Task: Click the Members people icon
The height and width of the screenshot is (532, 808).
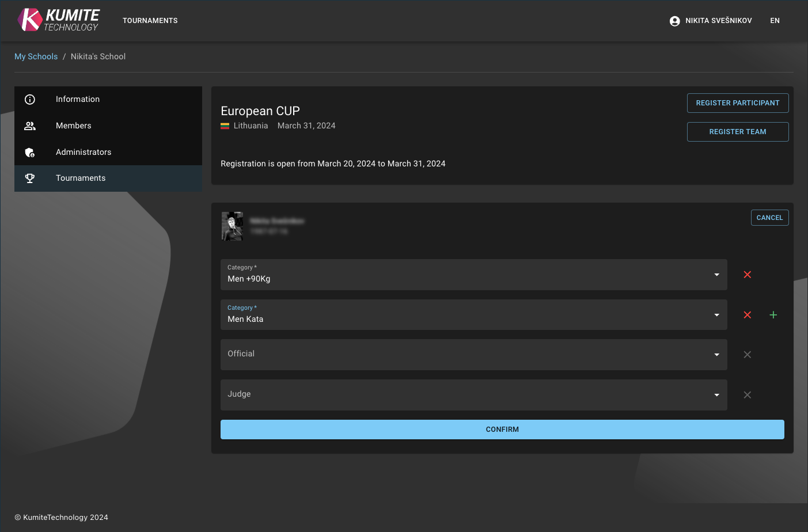Action: (30, 126)
